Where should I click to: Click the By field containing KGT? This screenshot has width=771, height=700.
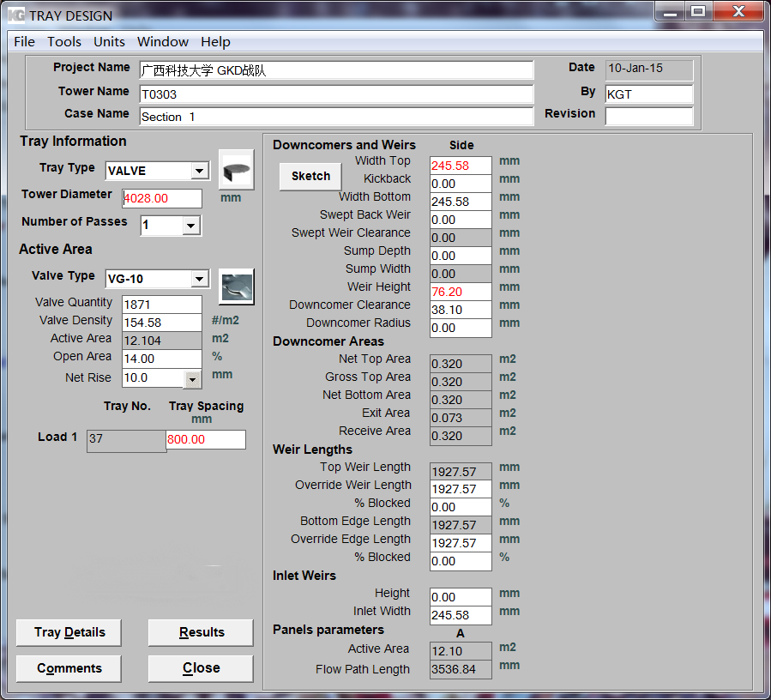click(x=649, y=94)
